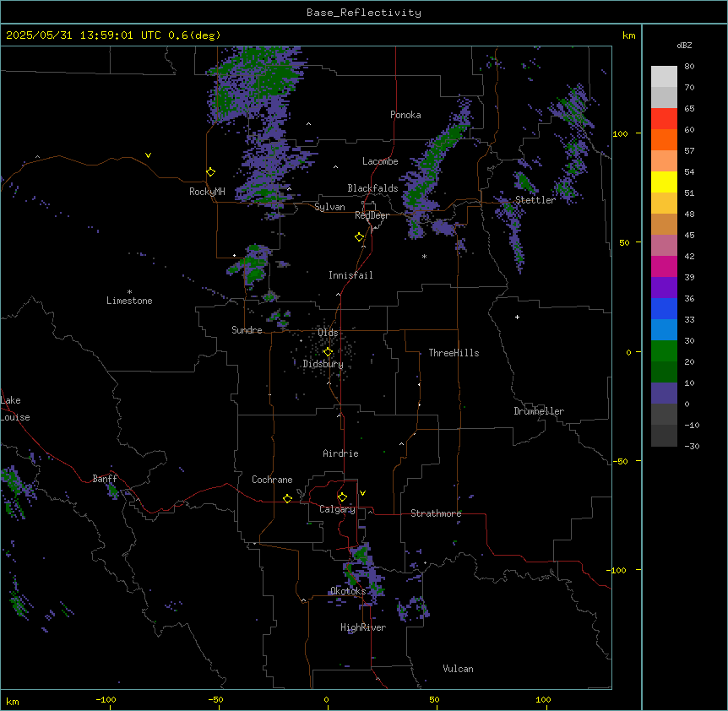728x711 pixels.
Task: Click the Ponoka label
Action: pyautogui.click(x=405, y=115)
